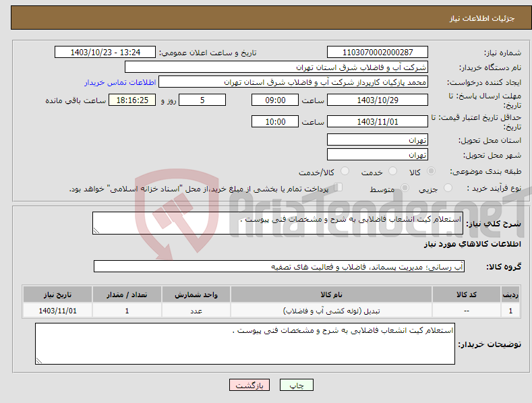This screenshot has width=532, height=403.
Task: Click the delivery city field تهران
Action: (378, 155)
